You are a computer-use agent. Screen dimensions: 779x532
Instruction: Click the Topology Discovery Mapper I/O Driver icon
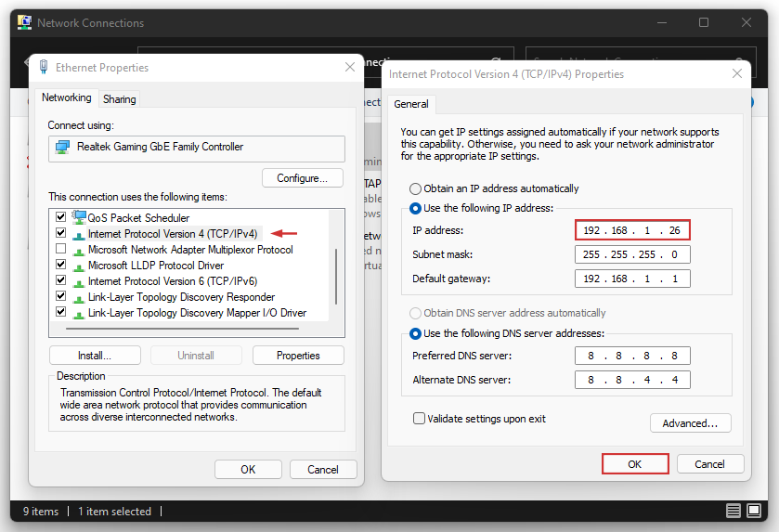click(x=79, y=314)
